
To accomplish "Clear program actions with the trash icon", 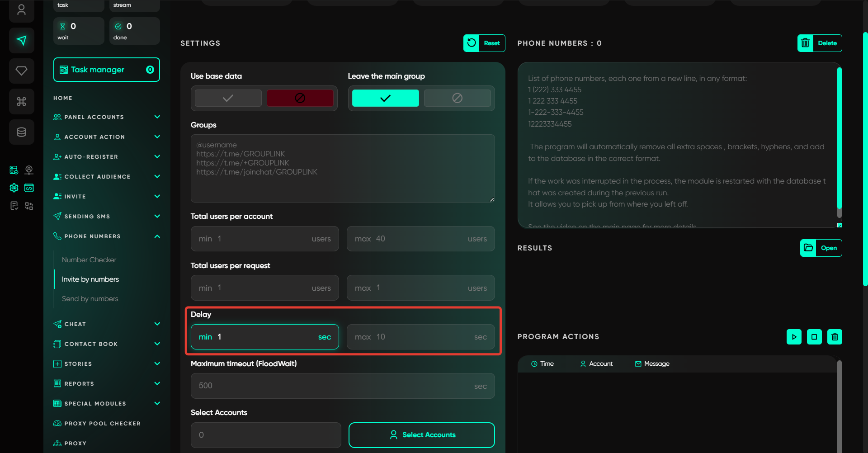I will click(x=835, y=337).
